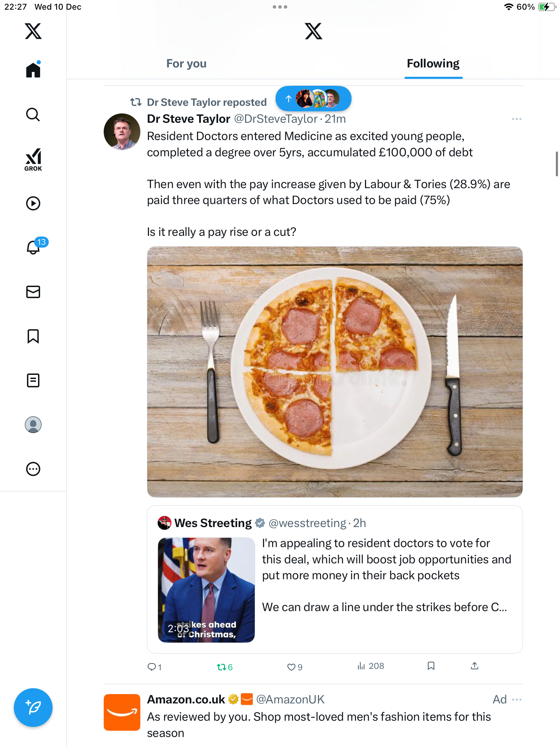This screenshot has width=560, height=747.
Task: Like Dr Steve Taylor's post
Action: point(291,667)
